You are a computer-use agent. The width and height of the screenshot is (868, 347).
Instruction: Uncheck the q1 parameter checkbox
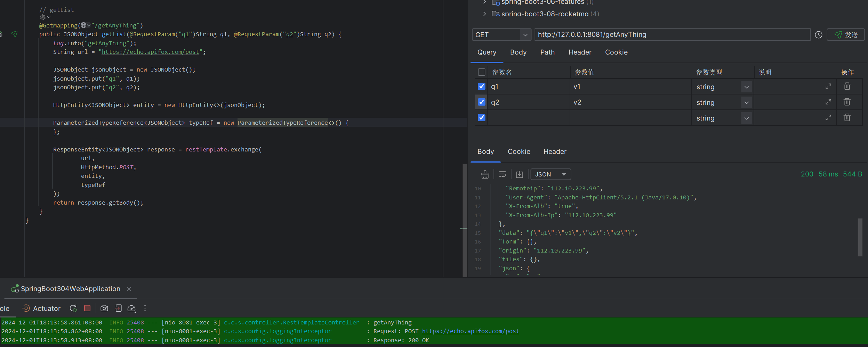(481, 86)
